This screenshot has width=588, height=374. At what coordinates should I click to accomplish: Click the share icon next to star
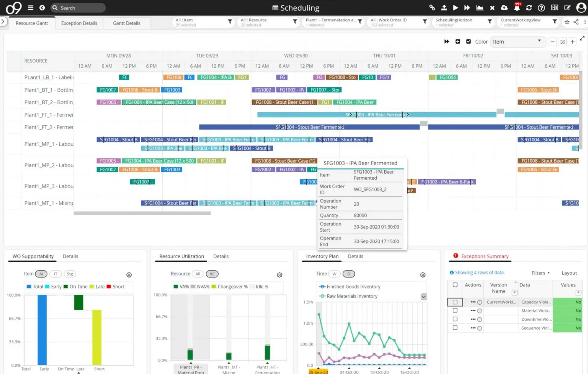576,22
